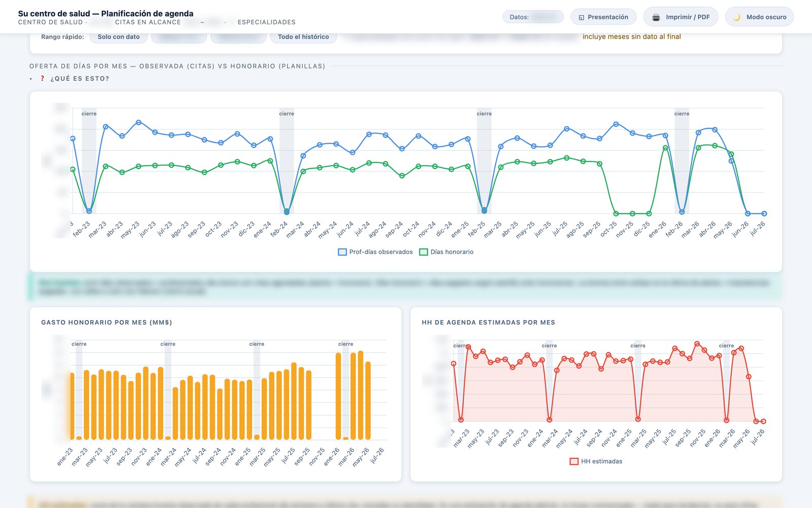Image resolution: width=812 pixels, height=508 pixels.
Task: Click the title 'Su centro de salud — Planificación de agenda'
Action: pyautogui.click(x=106, y=14)
